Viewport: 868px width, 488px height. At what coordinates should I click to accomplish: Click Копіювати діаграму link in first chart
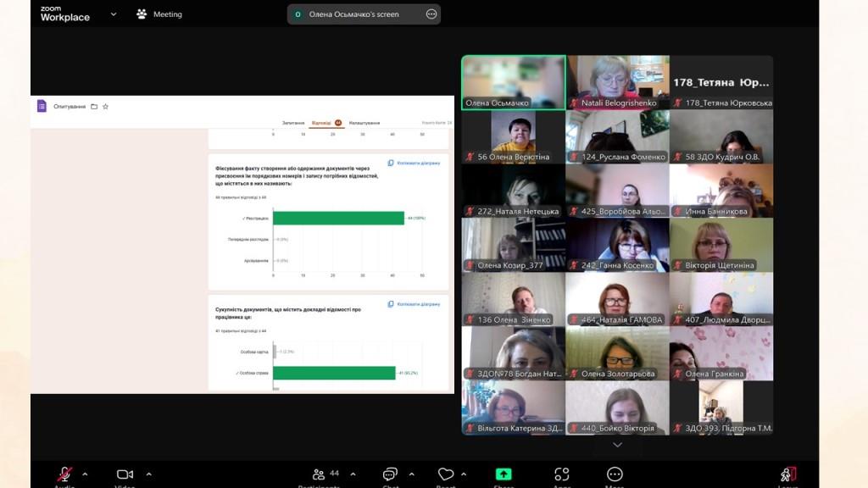pyautogui.click(x=419, y=164)
